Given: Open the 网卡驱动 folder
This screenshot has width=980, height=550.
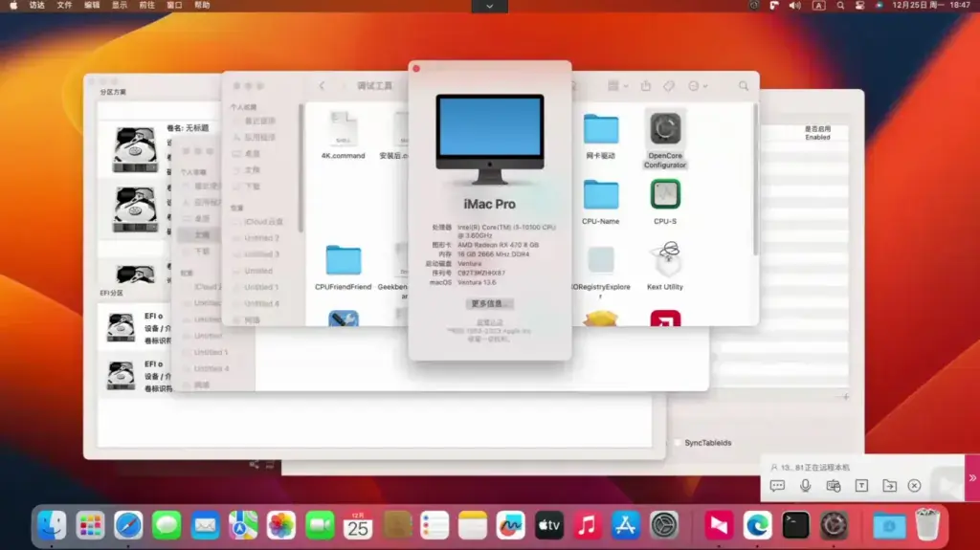Looking at the screenshot, I should coord(601,129).
